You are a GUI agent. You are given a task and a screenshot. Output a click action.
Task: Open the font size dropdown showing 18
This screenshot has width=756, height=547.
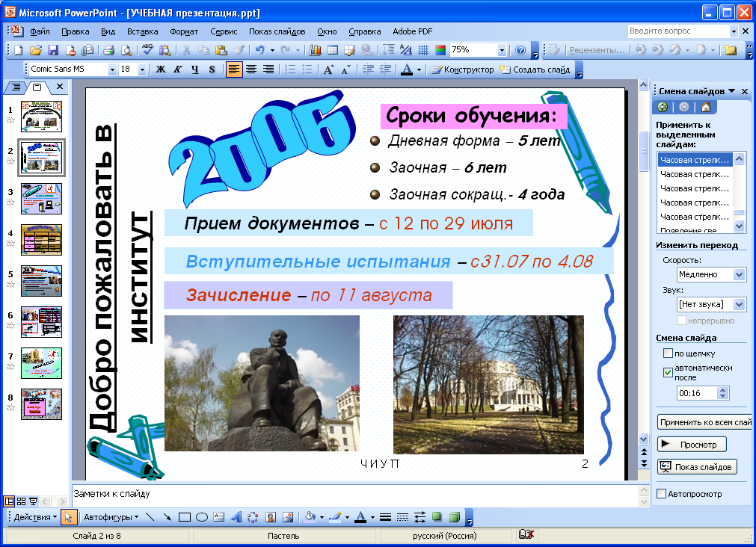click(x=142, y=69)
